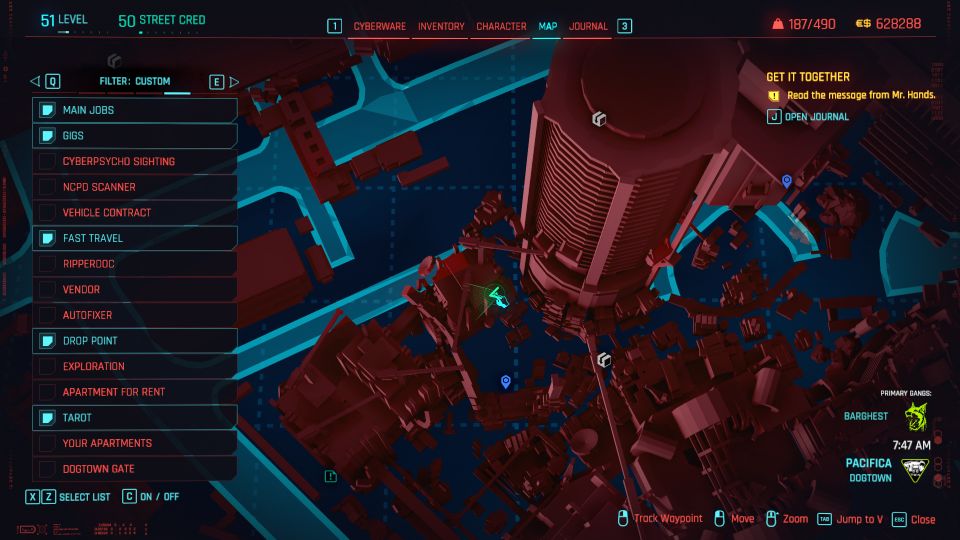Select the Tarot filter row label
Viewport: 960px width, 540px height.
pyautogui.click(x=77, y=418)
